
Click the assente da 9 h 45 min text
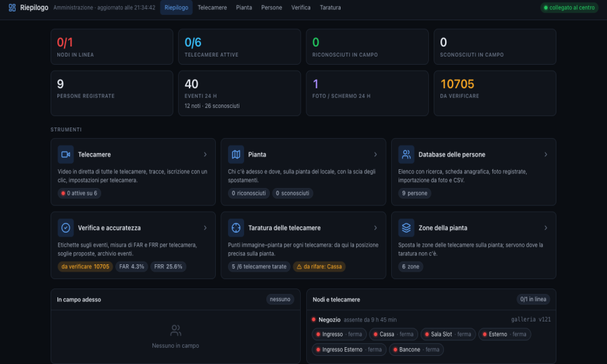click(x=370, y=320)
